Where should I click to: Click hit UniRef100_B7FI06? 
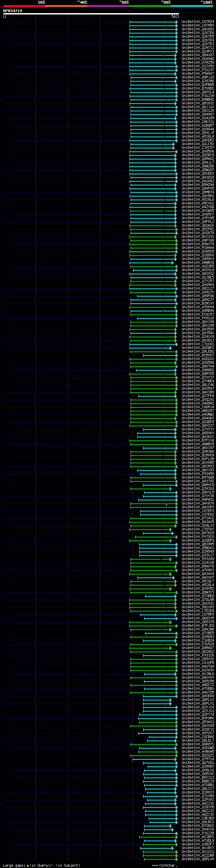pos(198,441)
